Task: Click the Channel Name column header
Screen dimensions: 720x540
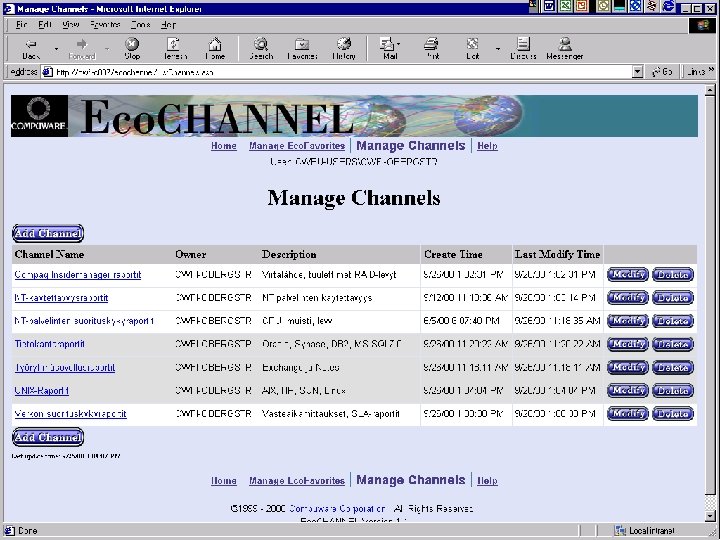Action: 49,254
